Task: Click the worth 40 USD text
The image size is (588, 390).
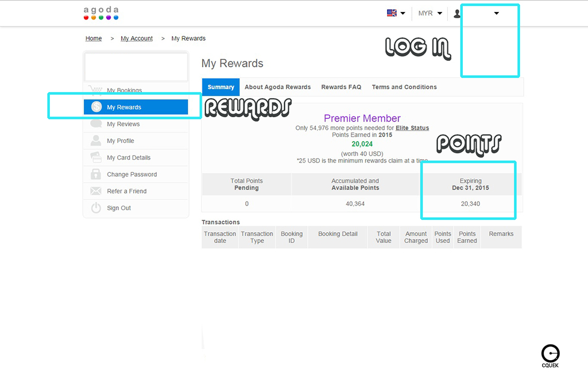Action: point(362,154)
